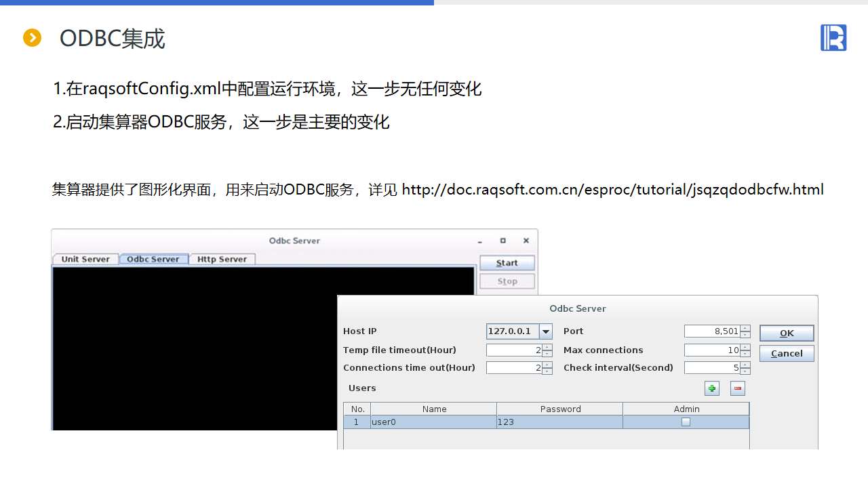Click the Max connections value field
The image size is (868, 488).
712,350
